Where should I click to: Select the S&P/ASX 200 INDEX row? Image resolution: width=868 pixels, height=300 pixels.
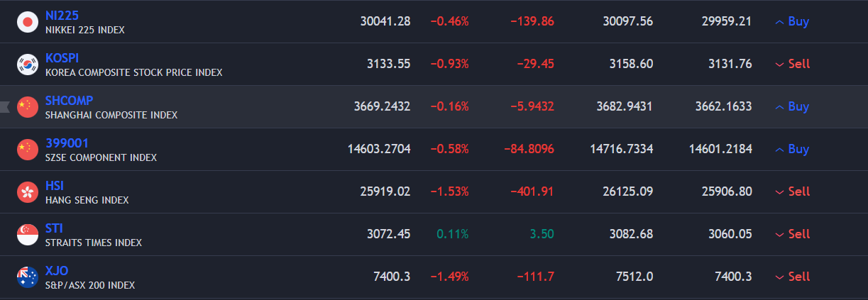434,277
